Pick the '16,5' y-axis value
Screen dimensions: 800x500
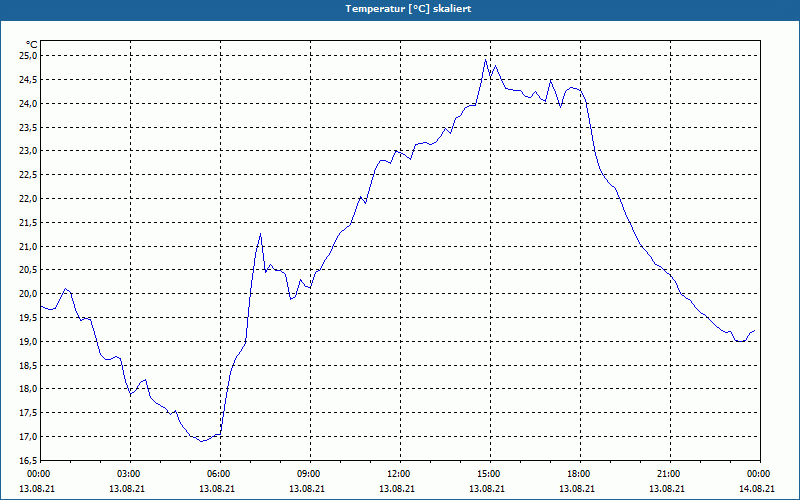coord(28,460)
